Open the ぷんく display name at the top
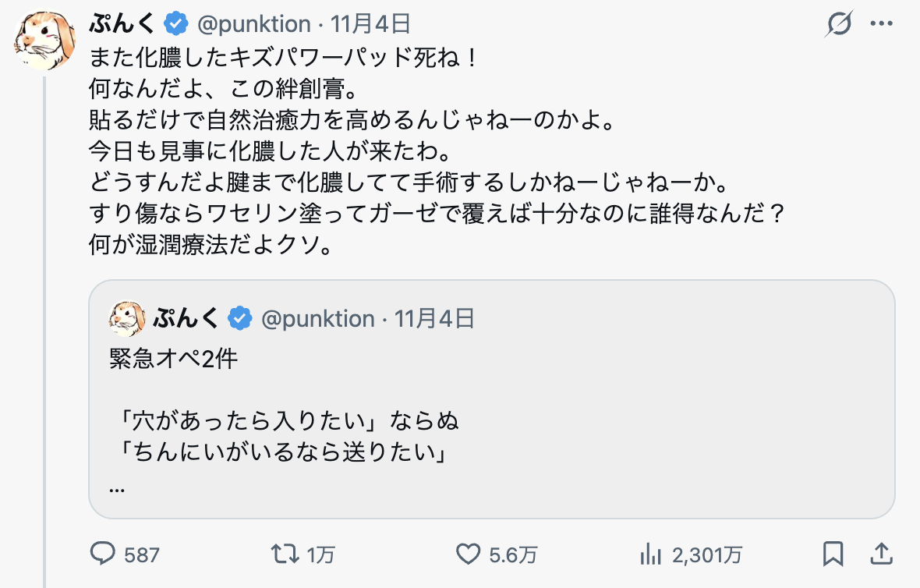Screen dimensions: 920x588 (x=123, y=24)
